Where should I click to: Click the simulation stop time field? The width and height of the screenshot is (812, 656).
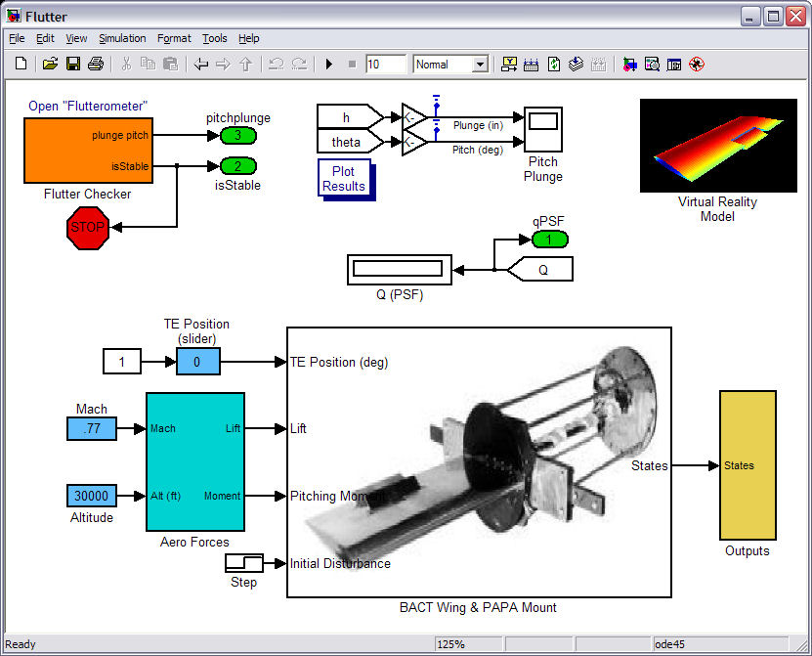pos(385,65)
